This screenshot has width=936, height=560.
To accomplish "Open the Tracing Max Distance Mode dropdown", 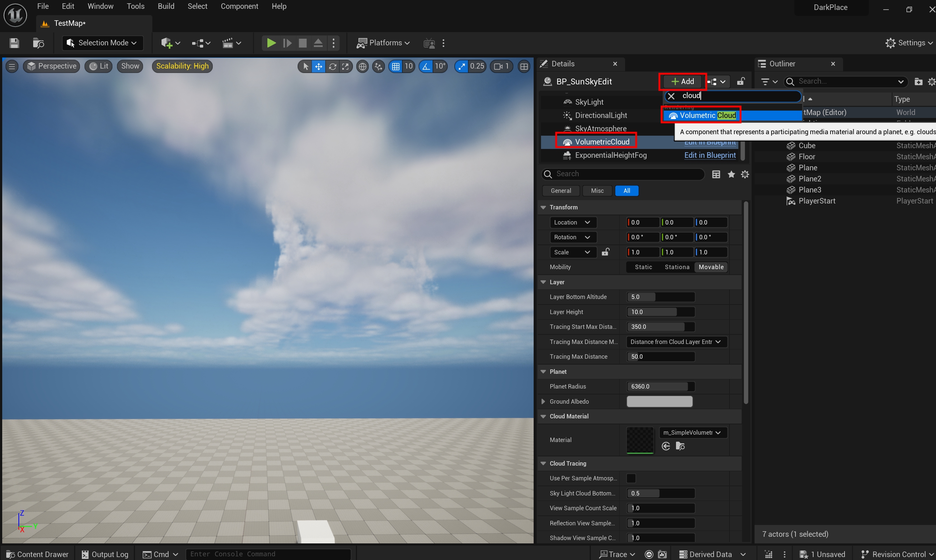I will click(x=676, y=341).
